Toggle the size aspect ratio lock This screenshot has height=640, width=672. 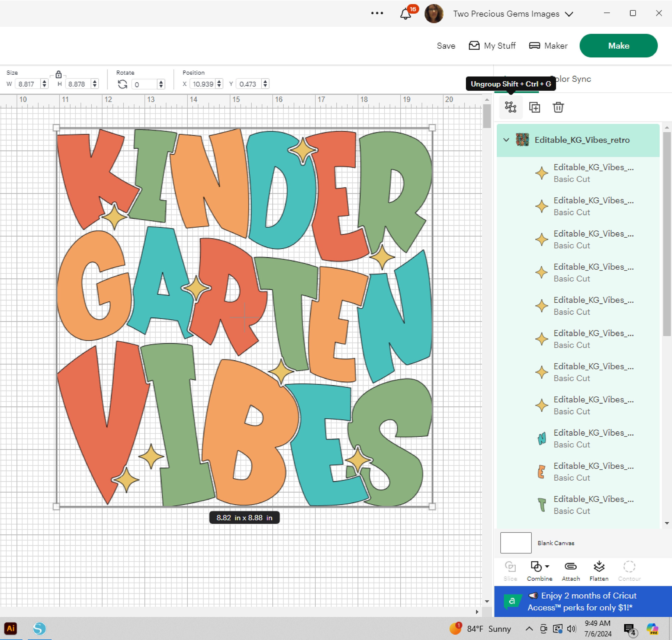[58, 74]
